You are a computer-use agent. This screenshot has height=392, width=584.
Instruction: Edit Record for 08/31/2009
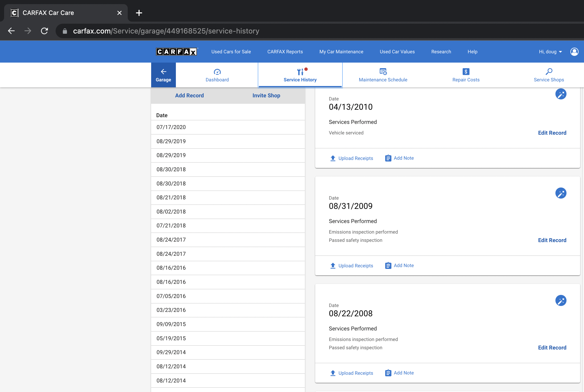pos(552,240)
